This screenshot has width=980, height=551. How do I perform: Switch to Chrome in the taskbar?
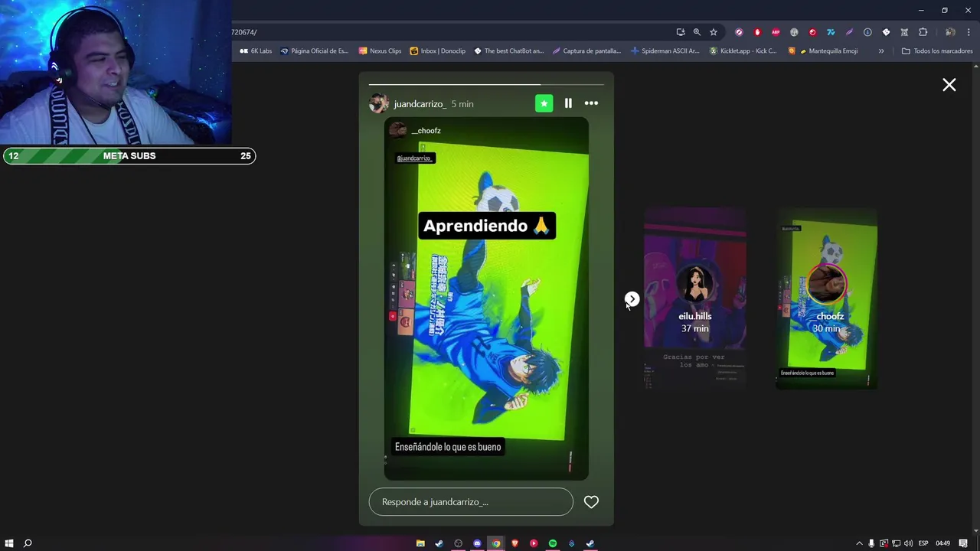496,543
